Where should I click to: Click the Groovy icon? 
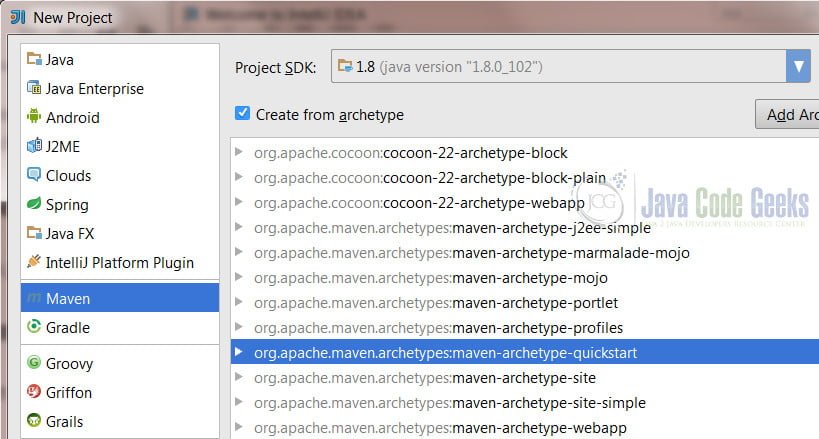[x=34, y=363]
